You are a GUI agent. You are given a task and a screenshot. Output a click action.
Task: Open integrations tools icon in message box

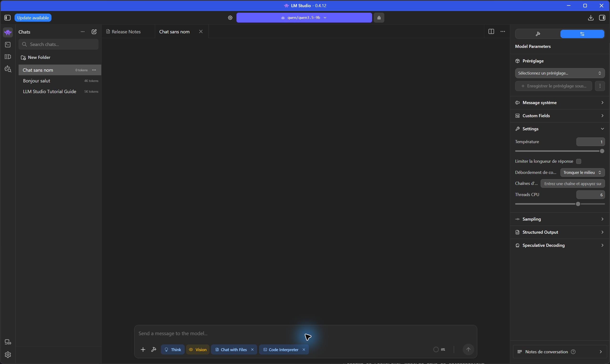coord(153,349)
